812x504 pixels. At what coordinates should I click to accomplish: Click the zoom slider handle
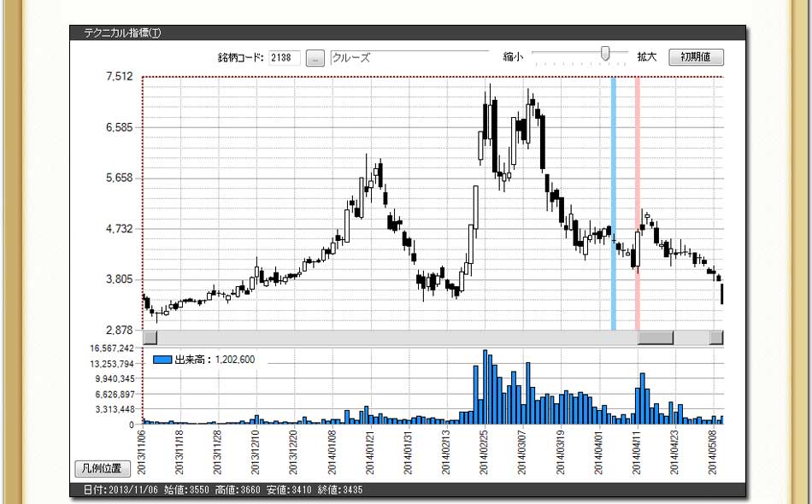pos(605,54)
